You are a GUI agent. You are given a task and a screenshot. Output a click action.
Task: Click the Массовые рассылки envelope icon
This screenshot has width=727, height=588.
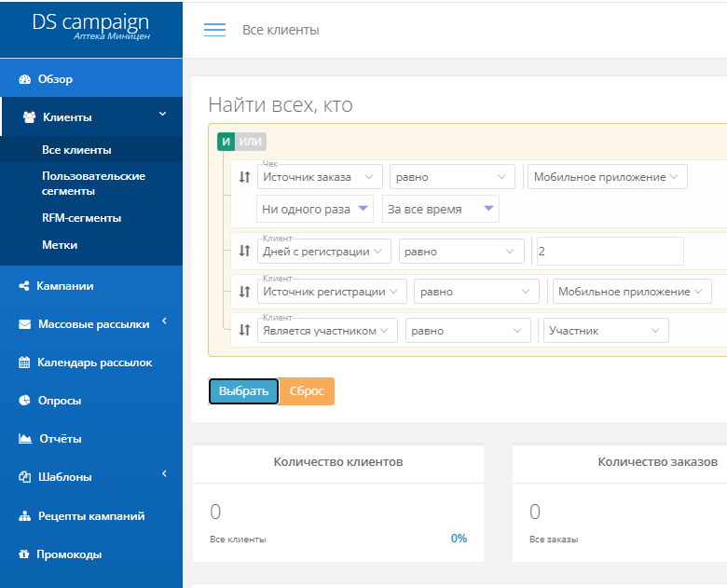click(x=25, y=324)
